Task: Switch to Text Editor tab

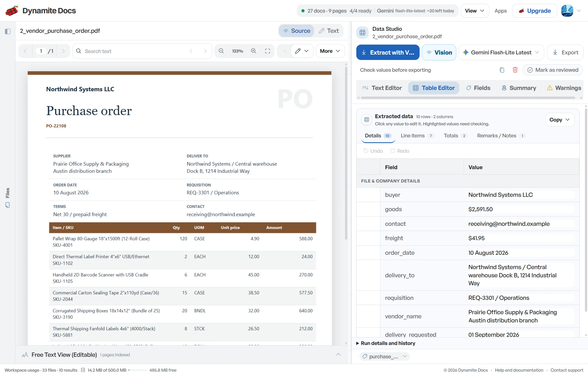Action: pyautogui.click(x=382, y=88)
